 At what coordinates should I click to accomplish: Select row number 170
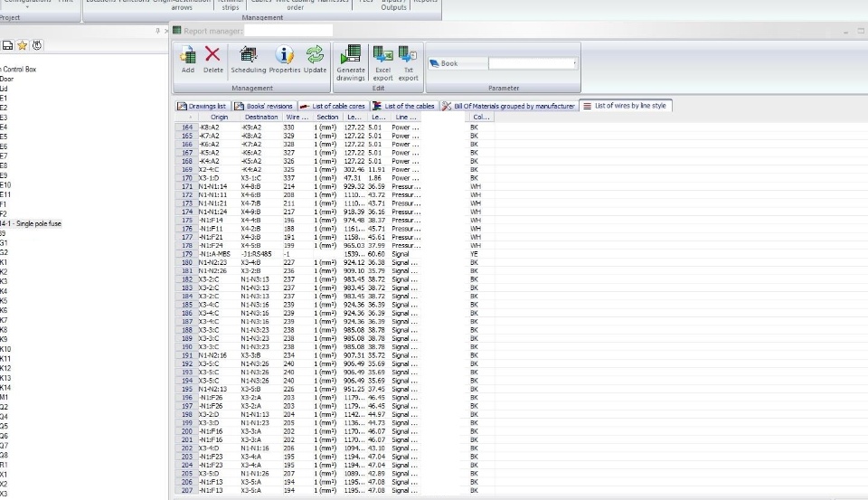tap(186, 178)
